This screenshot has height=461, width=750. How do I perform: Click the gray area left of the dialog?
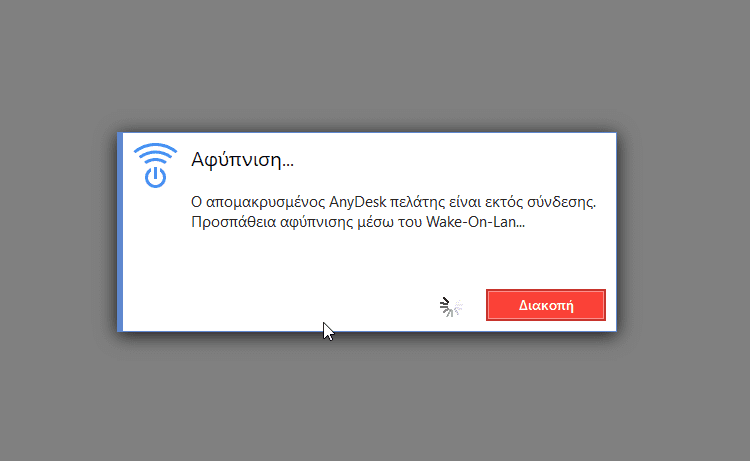click(x=58, y=232)
